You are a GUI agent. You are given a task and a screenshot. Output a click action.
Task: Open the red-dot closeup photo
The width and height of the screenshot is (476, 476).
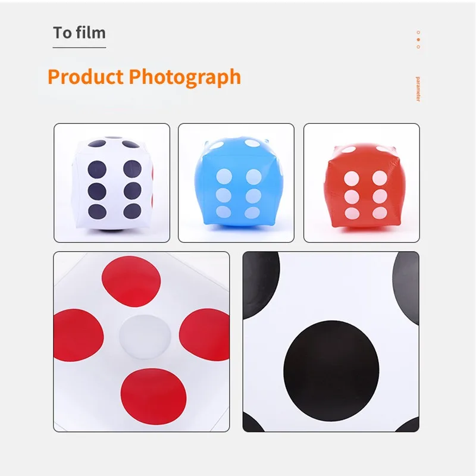(x=142, y=342)
